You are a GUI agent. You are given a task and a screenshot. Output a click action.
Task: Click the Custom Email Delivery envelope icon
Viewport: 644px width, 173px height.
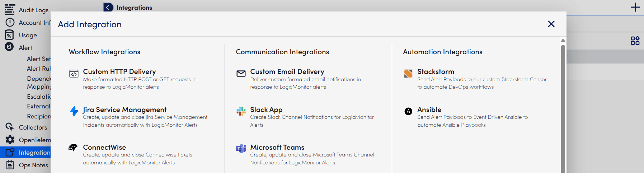pos(241,74)
